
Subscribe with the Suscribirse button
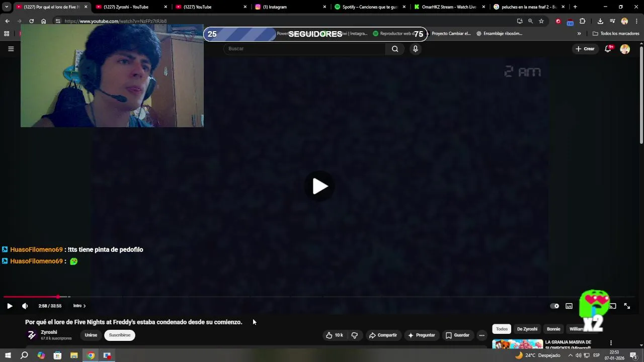pos(120,335)
